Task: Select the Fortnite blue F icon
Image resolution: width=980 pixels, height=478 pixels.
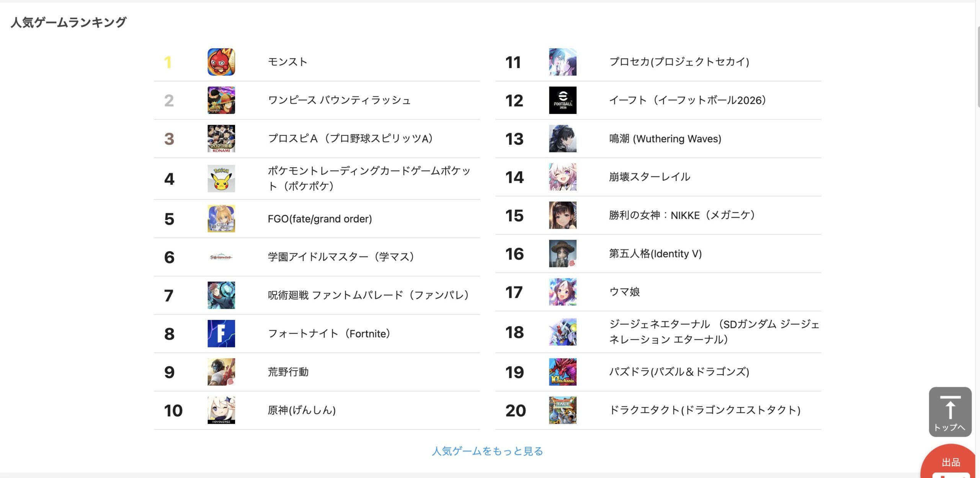Action: coord(221,334)
